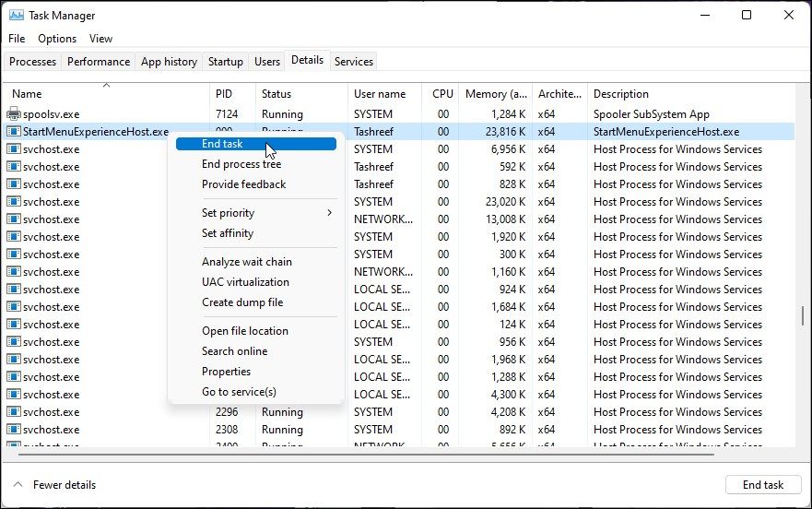
Task: Click the StartMenuExperienceHost.exe process icon
Action: [14, 132]
